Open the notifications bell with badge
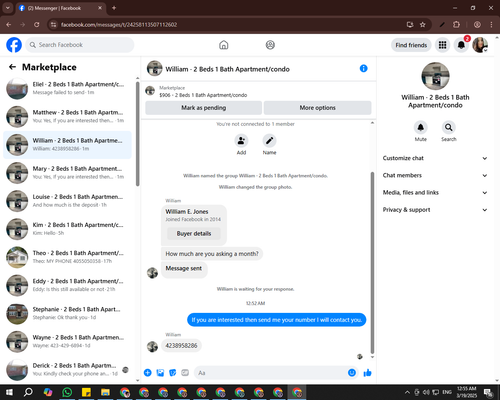500x400 pixels. coord(461,45)
